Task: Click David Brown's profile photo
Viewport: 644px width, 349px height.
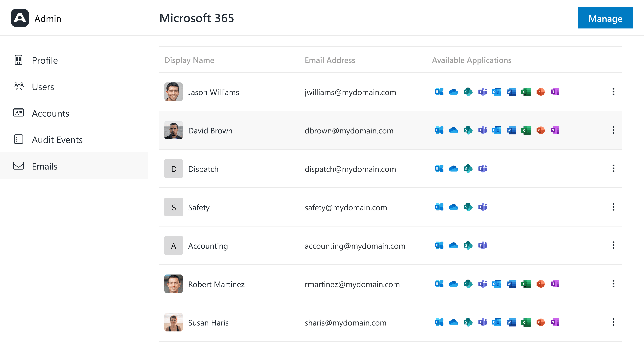Action: click(x=173, y=130)
